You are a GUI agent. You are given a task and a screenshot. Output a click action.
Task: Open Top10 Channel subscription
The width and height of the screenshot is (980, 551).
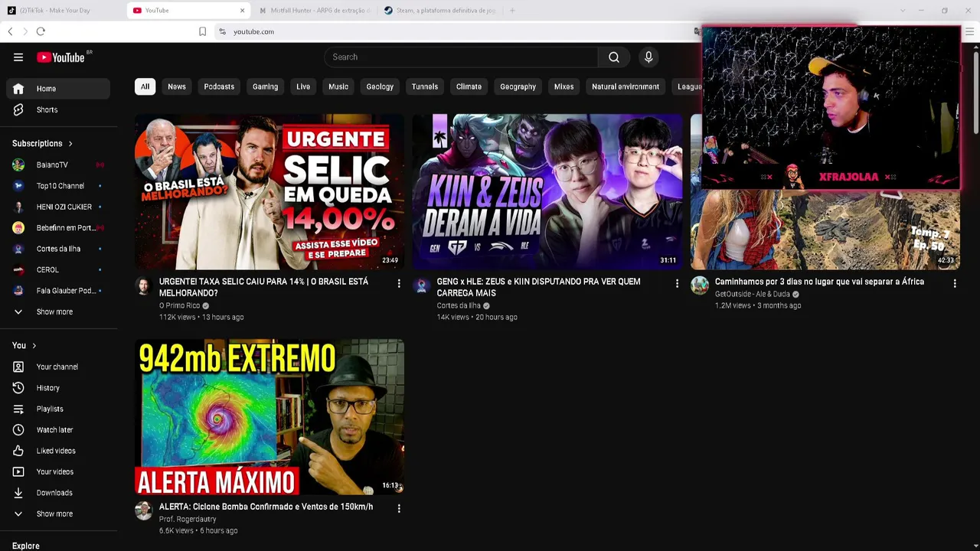(x=58, y=186)
